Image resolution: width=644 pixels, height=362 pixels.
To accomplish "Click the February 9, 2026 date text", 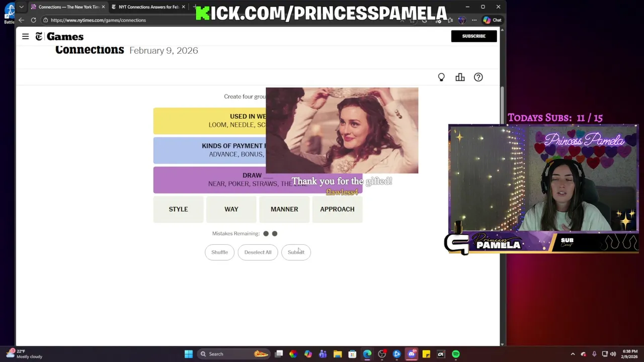I will coord(164,50).
